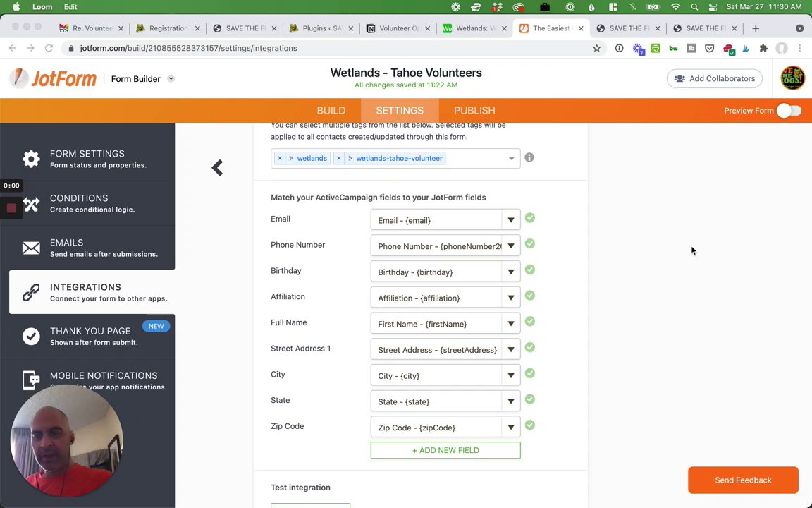Open the Zip Code mapping dropdown
This screenshot has width=812, height=508.
pos(445,427)
